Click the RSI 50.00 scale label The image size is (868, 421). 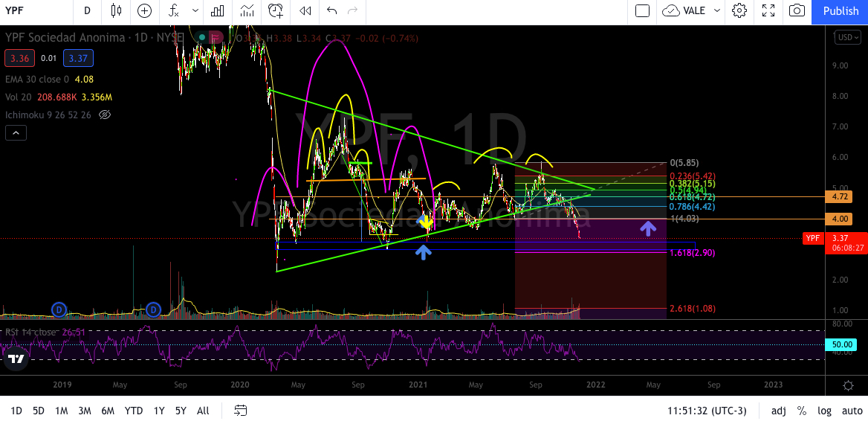tap(842, 344)
